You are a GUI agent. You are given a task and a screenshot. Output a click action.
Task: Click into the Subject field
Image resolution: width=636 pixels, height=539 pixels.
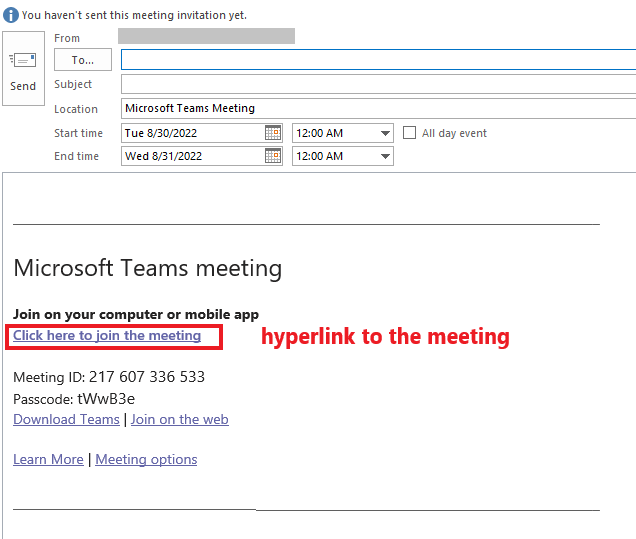(378, 84)
